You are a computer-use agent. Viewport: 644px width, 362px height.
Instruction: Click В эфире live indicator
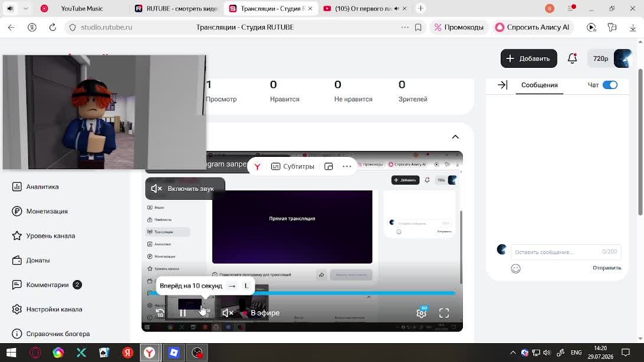click(x=262, y=313)
